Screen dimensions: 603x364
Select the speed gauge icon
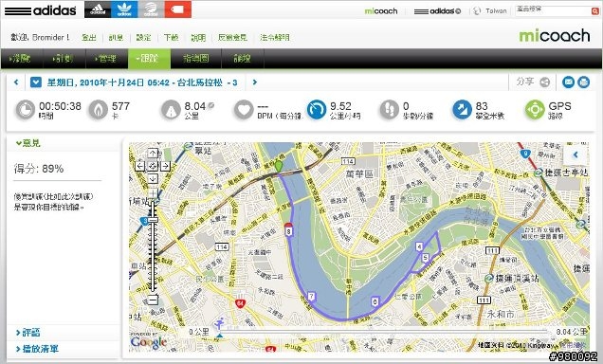317,110
